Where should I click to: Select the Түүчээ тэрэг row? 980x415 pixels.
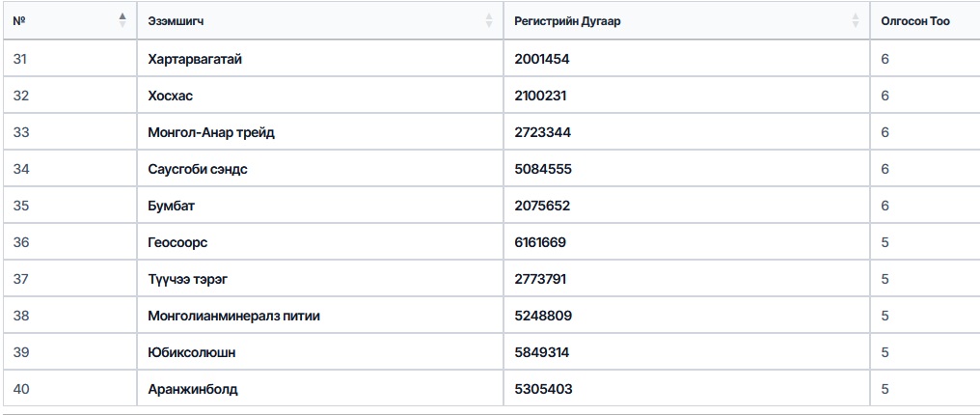(490, 279)
